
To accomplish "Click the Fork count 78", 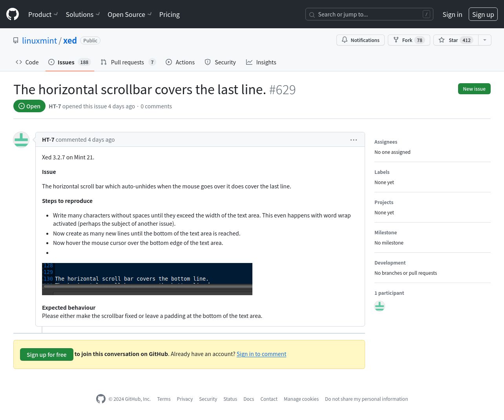I will tap(420, 40).
